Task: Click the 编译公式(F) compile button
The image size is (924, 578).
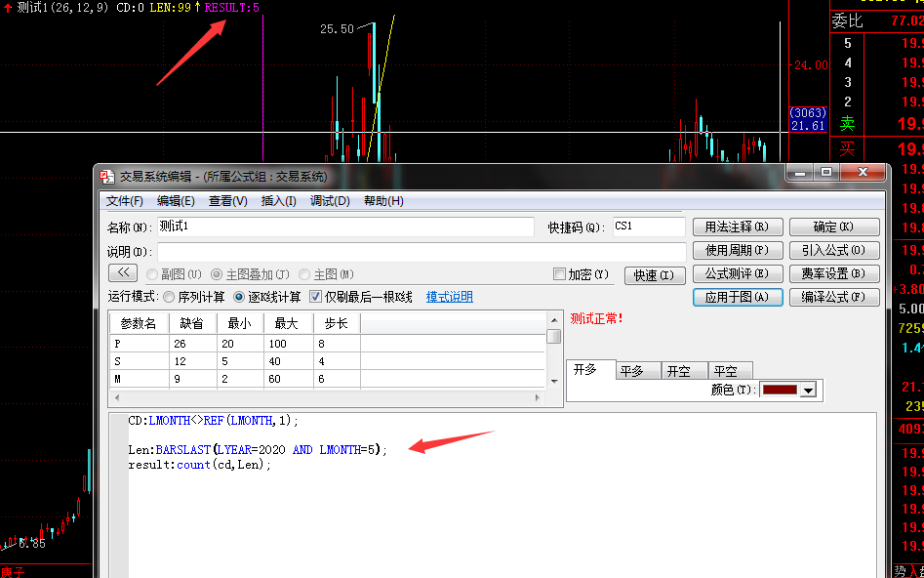Action: 834,297
